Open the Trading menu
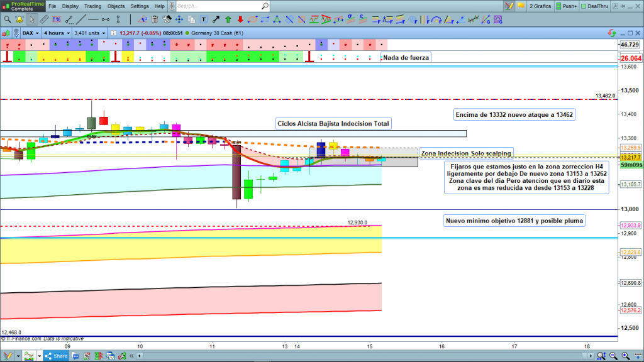This screenshot has height=362, width=644. (92, 6)
